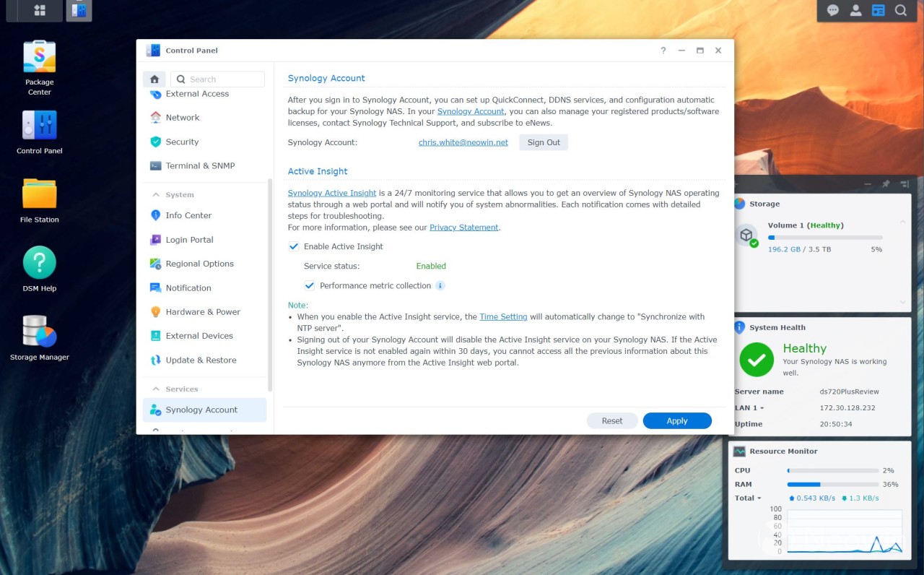Image resolution: width=924 pixels, height=575 pixels.
Task: Click Storage widget up chevron
Action: 902,222
